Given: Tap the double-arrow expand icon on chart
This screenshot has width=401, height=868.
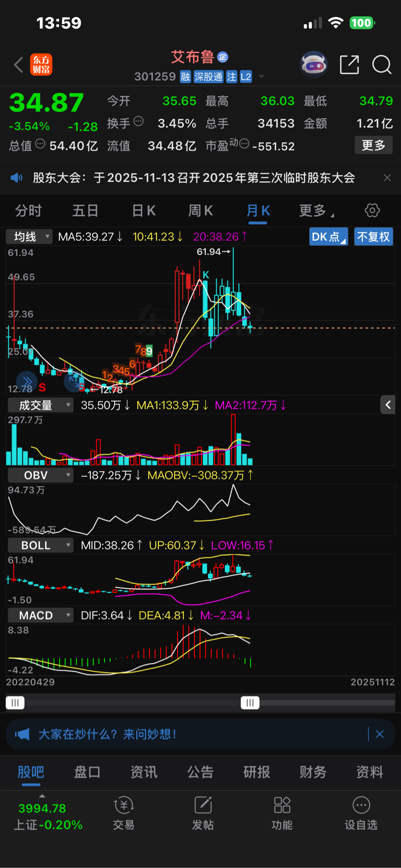Looking at the screenshot, I should pyautogui.click(x=27, y=382).
